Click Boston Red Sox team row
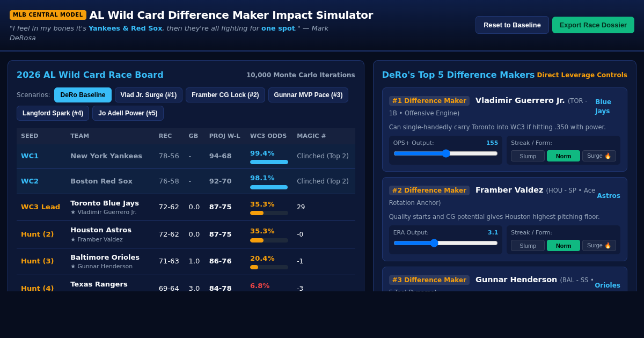Image resolution: width=644 pixels, height=338 pixels. click(x=186, y=181)
